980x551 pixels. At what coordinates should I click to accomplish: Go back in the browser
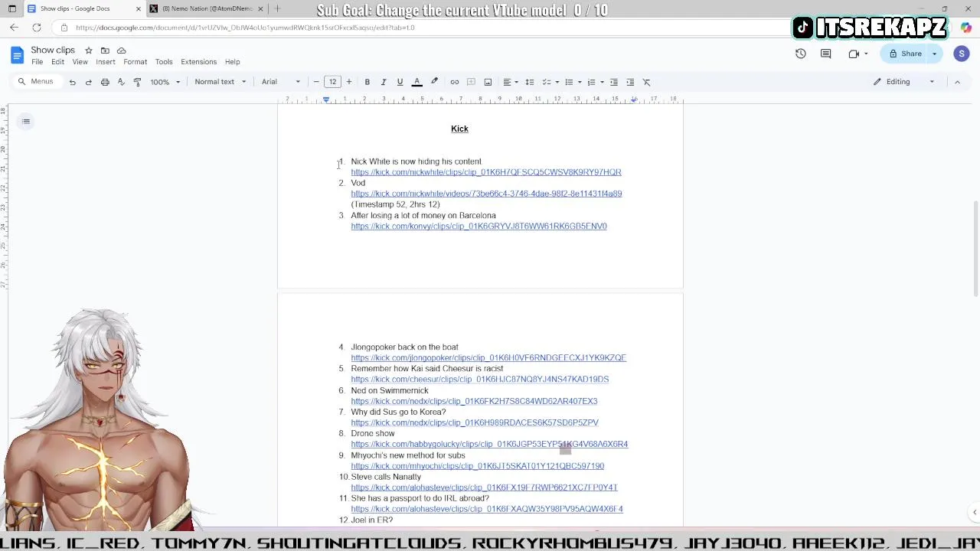tap(14, 28)
